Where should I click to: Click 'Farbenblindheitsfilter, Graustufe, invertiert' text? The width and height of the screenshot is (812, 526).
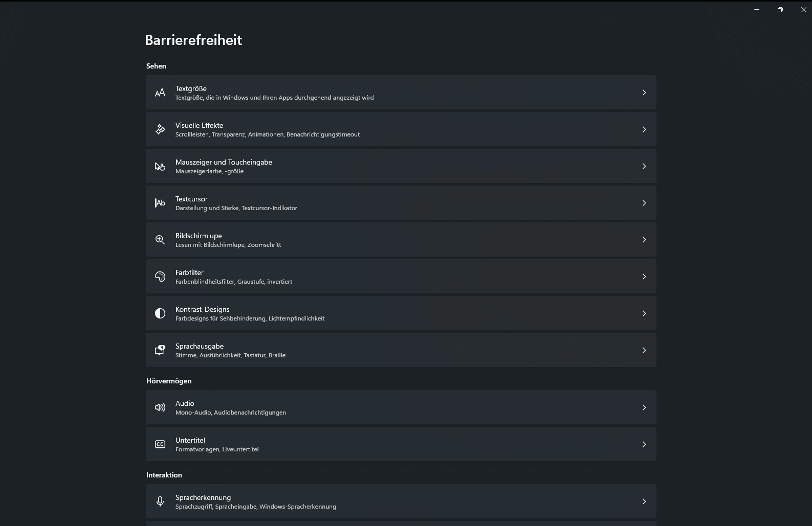234,282
